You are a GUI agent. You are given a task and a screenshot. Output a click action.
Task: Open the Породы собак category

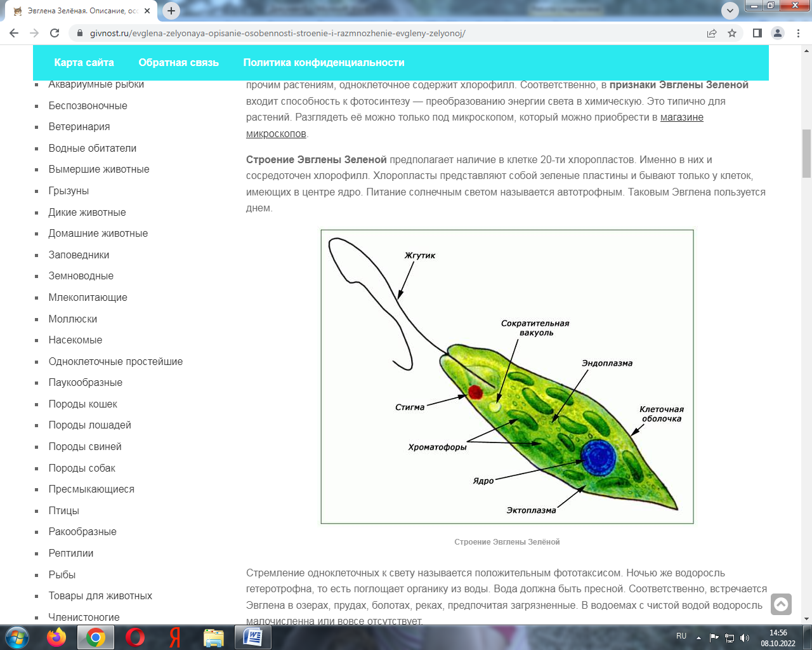click(x=82, y=468)
